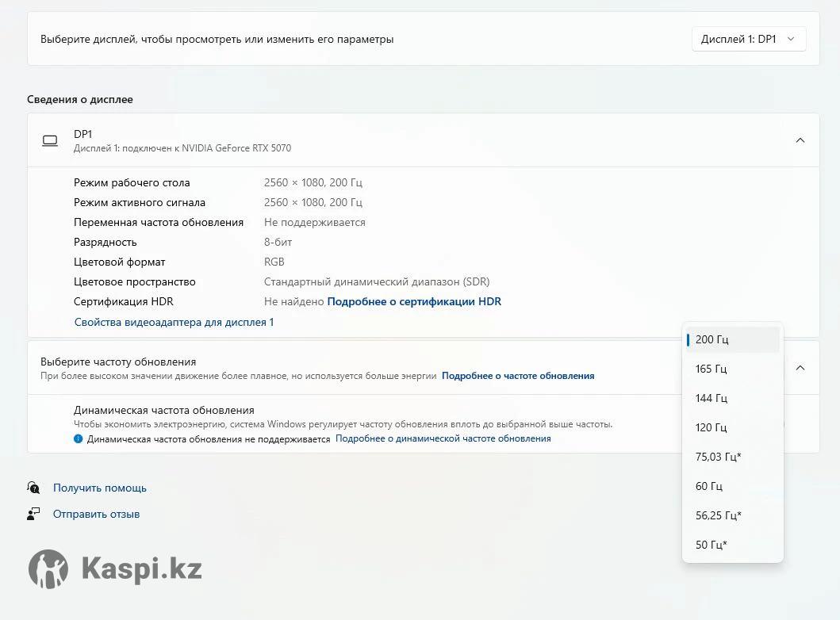Open 'Свойства видеоадаптера для дисплея 1' link
Screen dimensions: 840x620
(x=174, y=322)
